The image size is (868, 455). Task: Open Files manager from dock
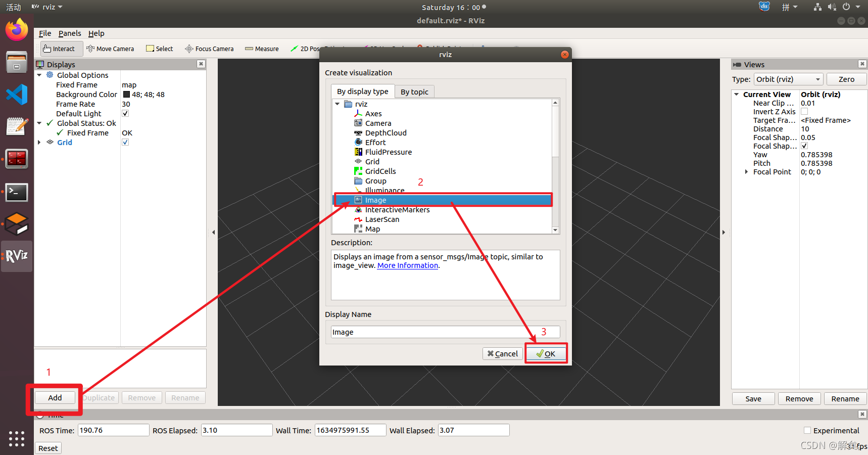tap(17, 62)
